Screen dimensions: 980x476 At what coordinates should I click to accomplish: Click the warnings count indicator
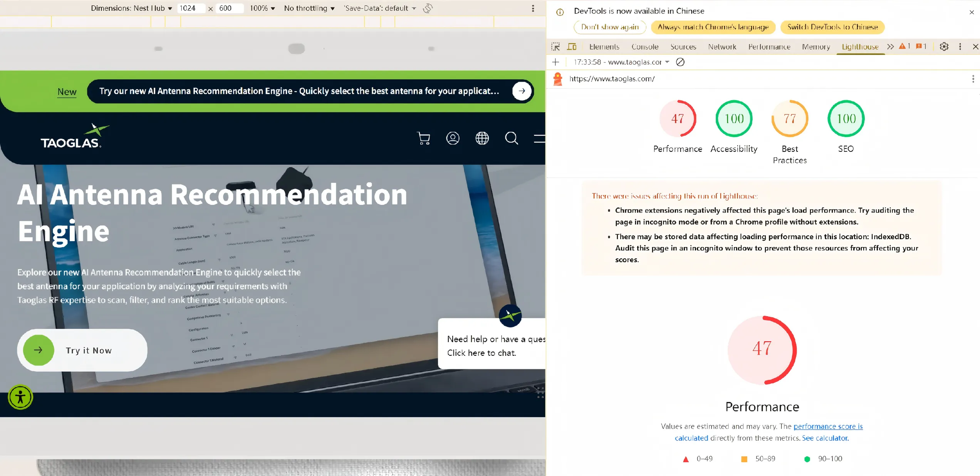904,46
